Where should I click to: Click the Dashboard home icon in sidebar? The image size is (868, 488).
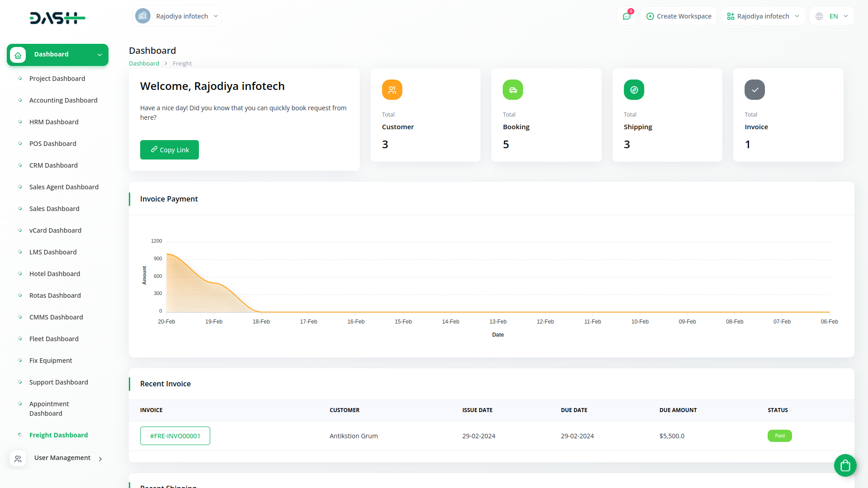click(x=18, y=55)
